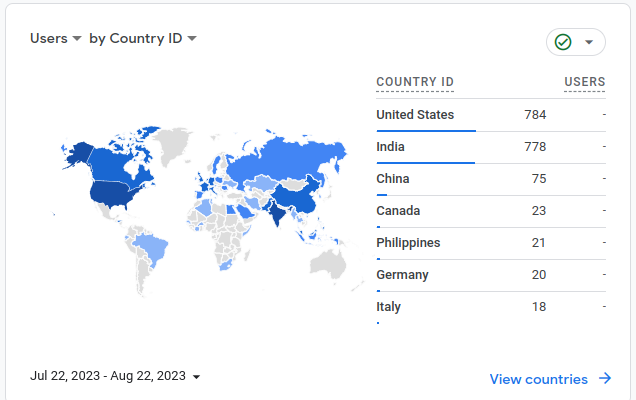This screenshot has width=636, height=400.
Task: Change the Jul 22 – Aug 22 date range
Action: tap(115, 376)
